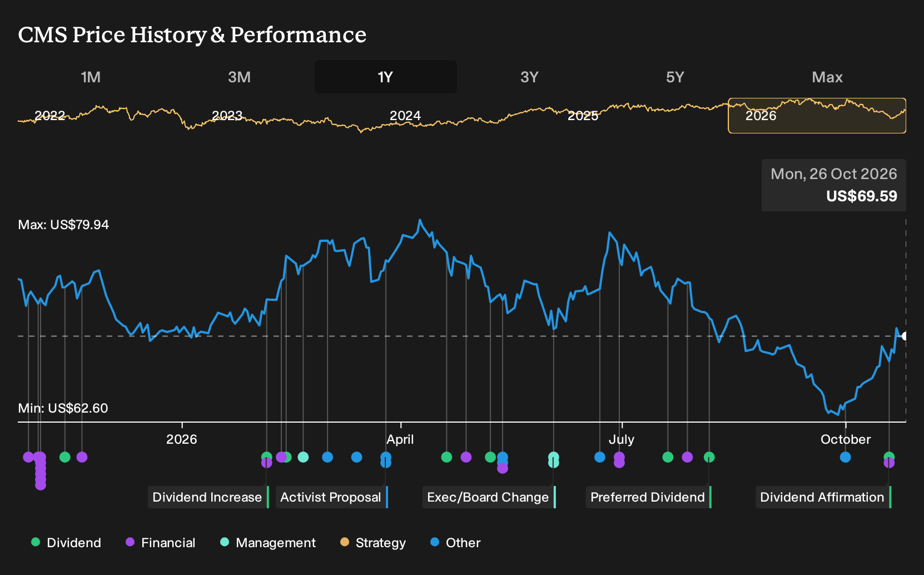Screen dimensions: 924x575
Task: Click the Min: US$62.60 label
Action: (x=63, y=408)
